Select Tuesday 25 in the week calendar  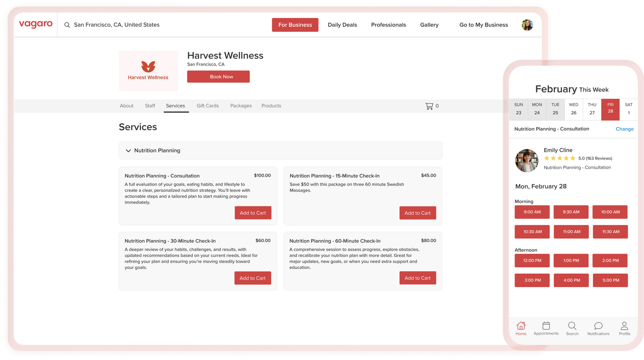pyautogui.click(x=555, y=109)
